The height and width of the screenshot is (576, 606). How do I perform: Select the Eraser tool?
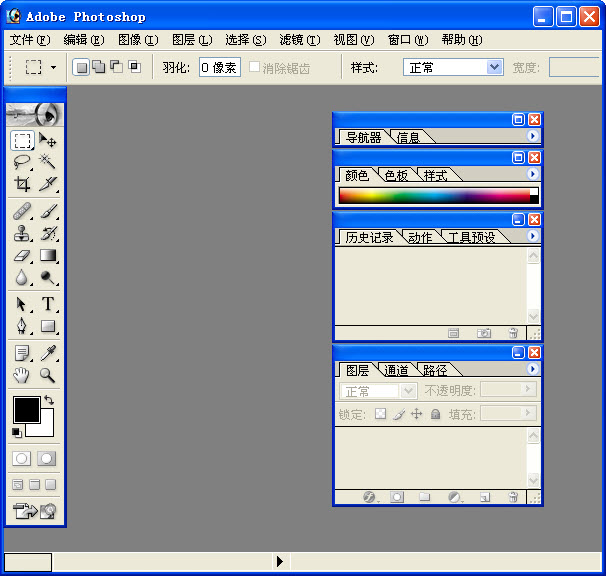pyautogui.click(x=22, y=256)
